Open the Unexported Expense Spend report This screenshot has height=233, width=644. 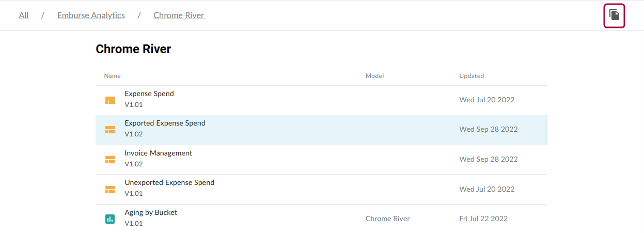169,182
